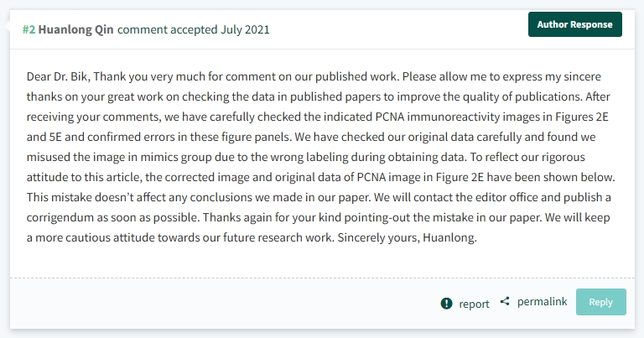
Task: Click the exclamation mark report icon
Action: tap(446, 304)
